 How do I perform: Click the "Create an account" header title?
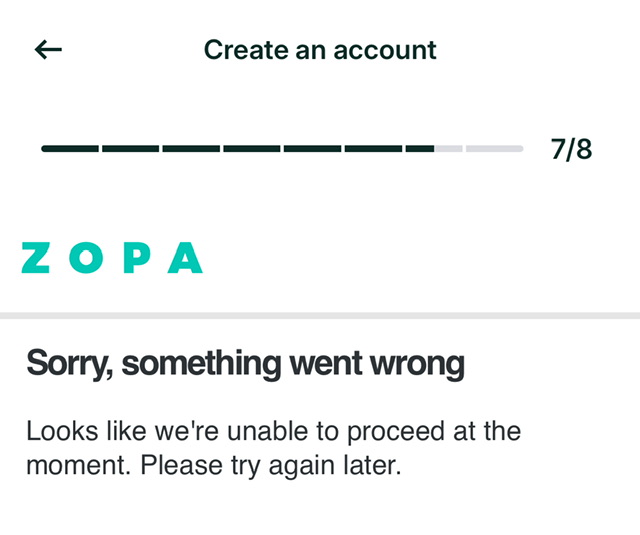point(320,50)
